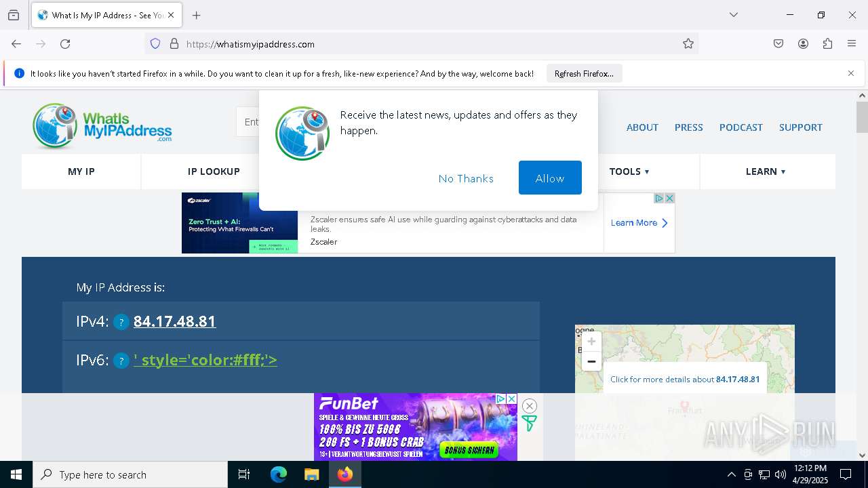Viewport: 868px width, 488px height.
Task: Open the PRESS link
Action: pyautogui.click(x=688, y=127)
